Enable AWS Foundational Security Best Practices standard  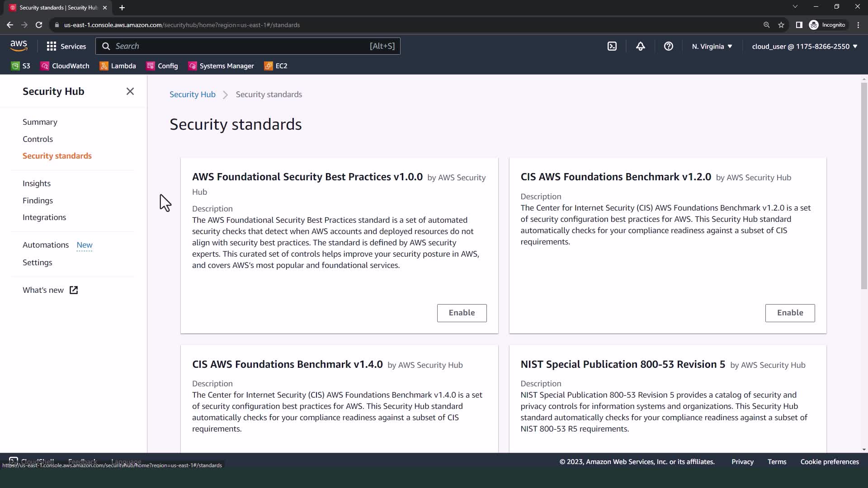pos(461,313)
